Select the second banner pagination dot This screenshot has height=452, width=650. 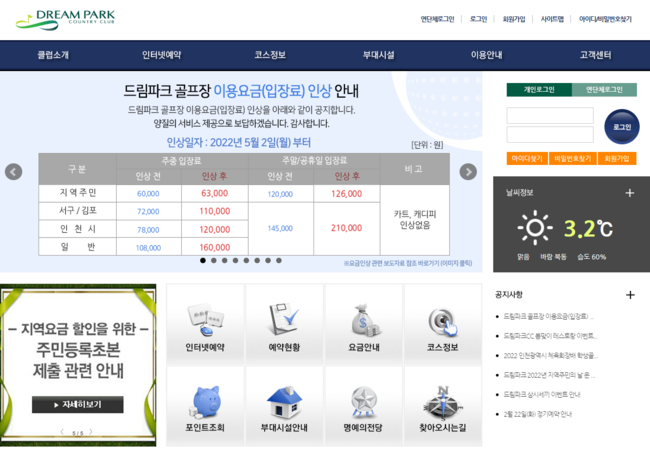coord(213,260)
